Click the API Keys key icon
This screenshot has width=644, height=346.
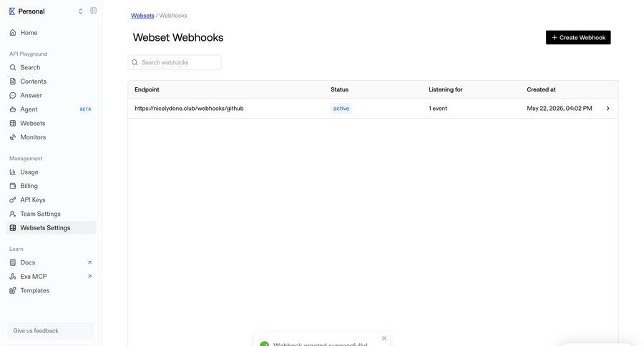pos(13,200)
